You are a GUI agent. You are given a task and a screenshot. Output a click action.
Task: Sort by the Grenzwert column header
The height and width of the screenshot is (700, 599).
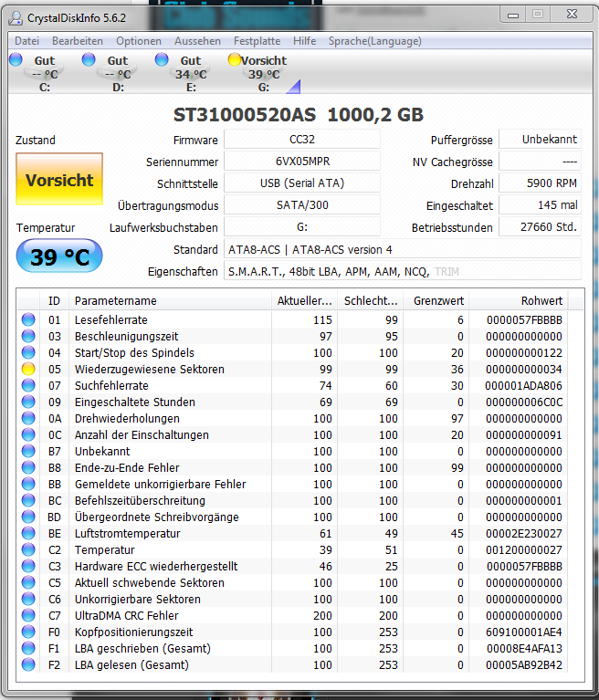click(x=436, y=301)
